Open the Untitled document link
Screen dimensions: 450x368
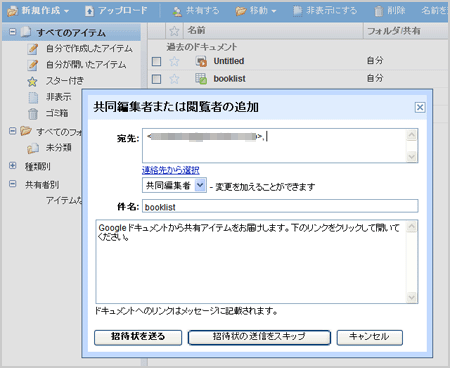point(229,61)
